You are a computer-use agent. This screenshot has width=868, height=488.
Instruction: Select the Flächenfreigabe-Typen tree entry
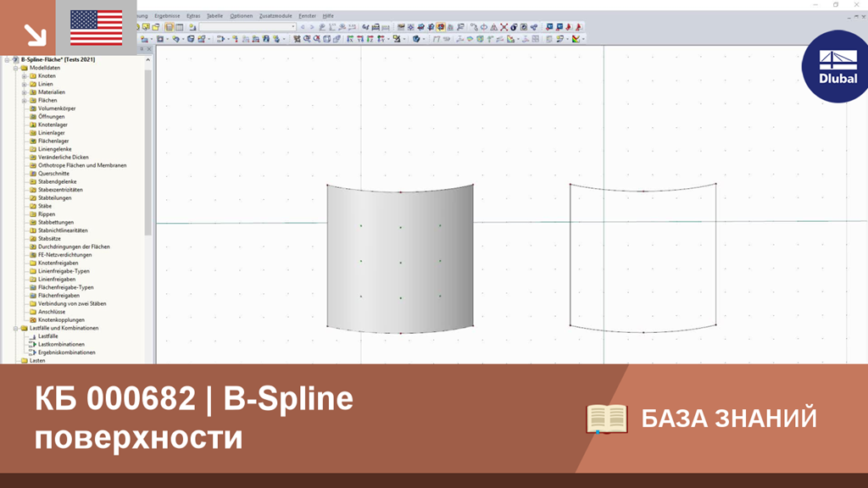click(66, 288)
